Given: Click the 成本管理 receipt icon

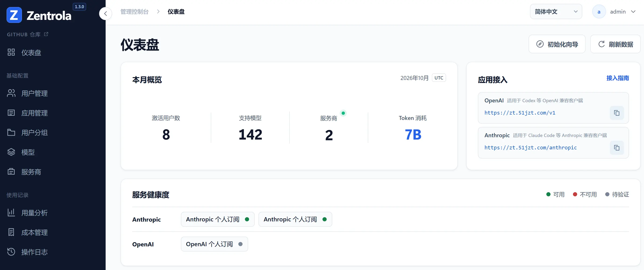Looking at the screenshot, I should click(x=11, y=232).
